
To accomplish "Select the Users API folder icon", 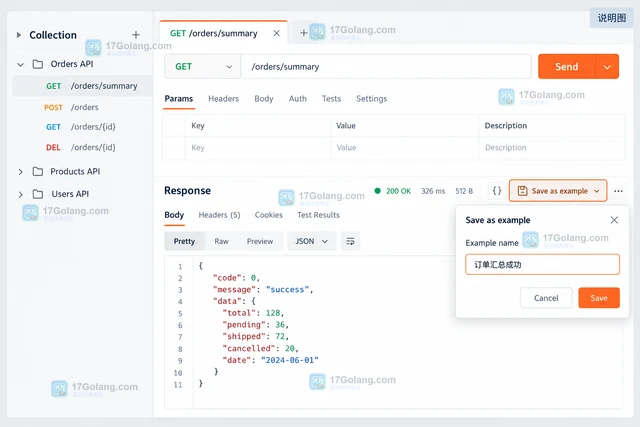I will 38,194.
